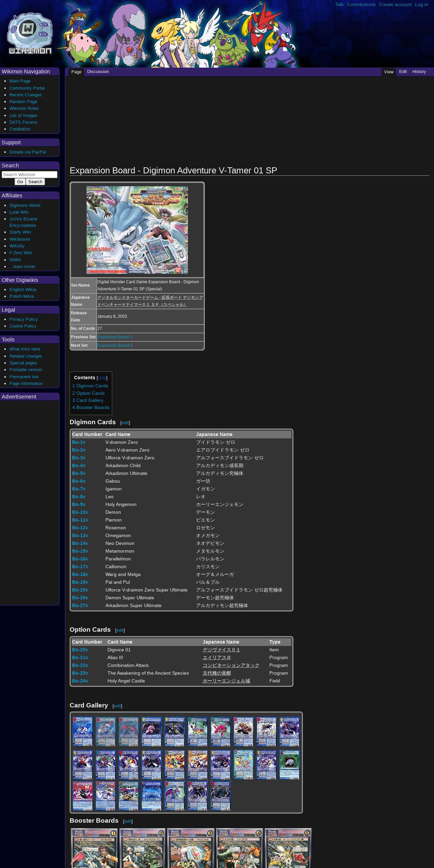Open card number Bo-13v

coord(80,535)
